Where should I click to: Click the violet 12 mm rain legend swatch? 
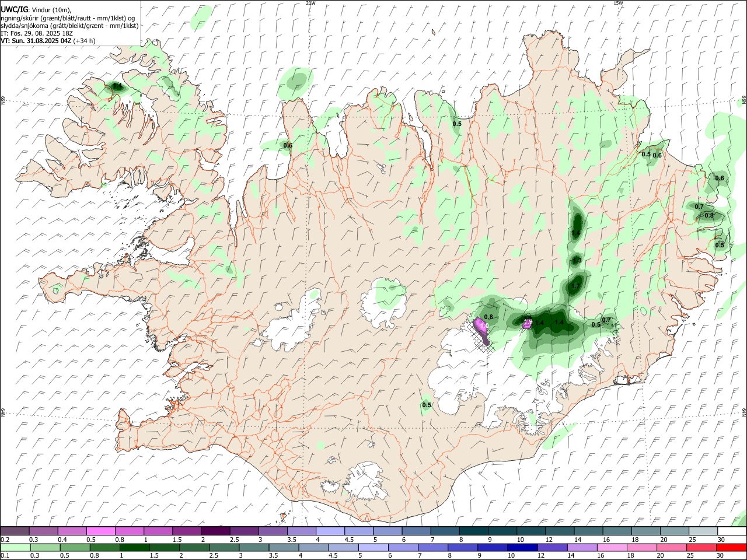[552, 547]
